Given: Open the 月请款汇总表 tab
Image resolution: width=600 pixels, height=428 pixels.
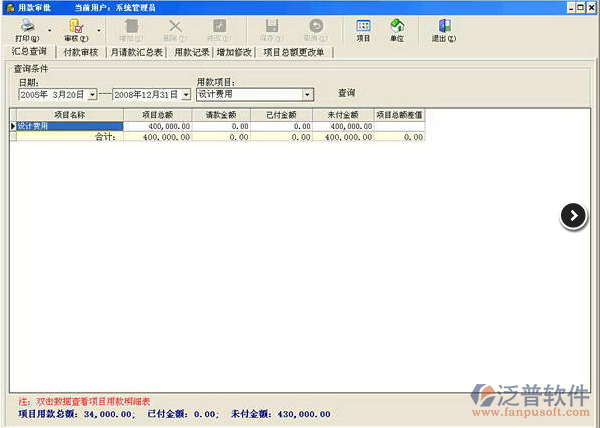Looking at the screenshot, I should [x=136, y=52].
